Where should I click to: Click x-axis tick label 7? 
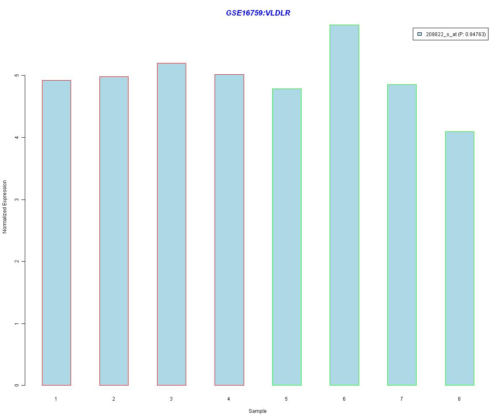402,399
